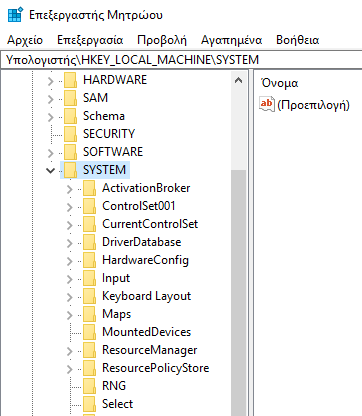Viewport: 362px width, 416px height.
Task: Collapse the SYSTEM key chevron
Action: coord(50,171)
